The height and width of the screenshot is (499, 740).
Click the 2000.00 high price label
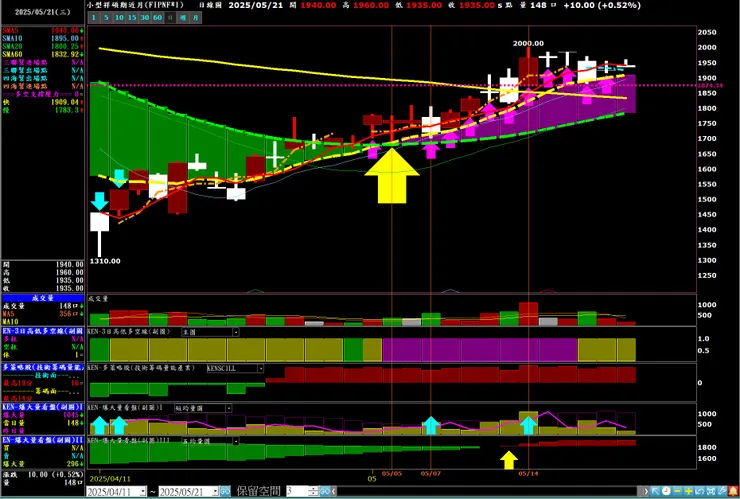(528, 43)
